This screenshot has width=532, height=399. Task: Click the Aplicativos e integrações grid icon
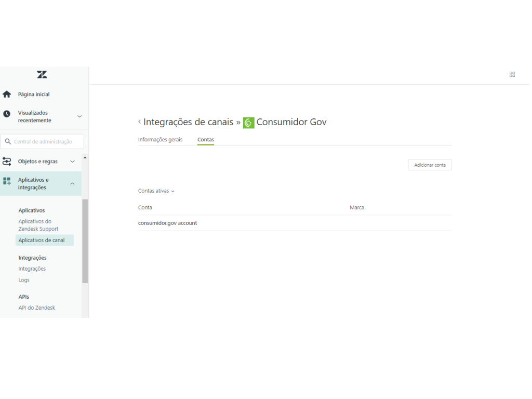coord(7,181)
